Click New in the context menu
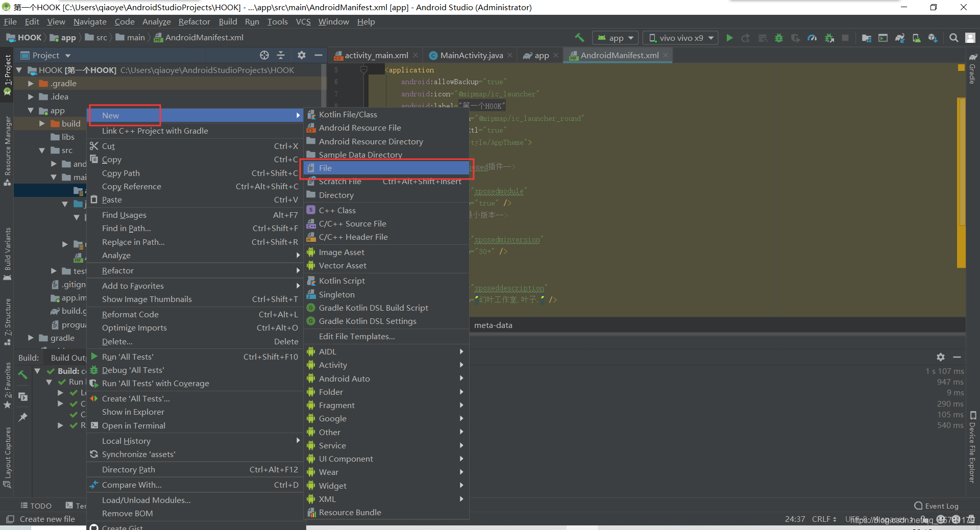The height and width of the screenshot is (530, 980). (195, 115)
